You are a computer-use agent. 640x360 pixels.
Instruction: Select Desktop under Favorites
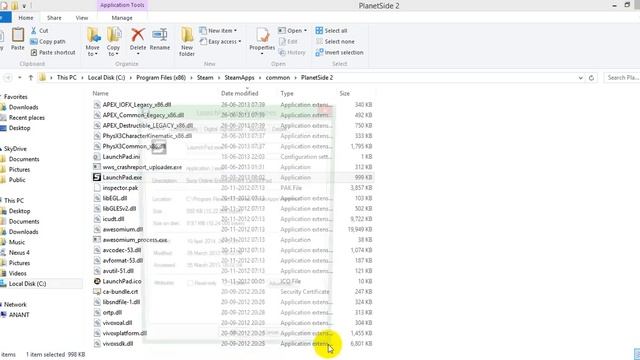[19, 128]
